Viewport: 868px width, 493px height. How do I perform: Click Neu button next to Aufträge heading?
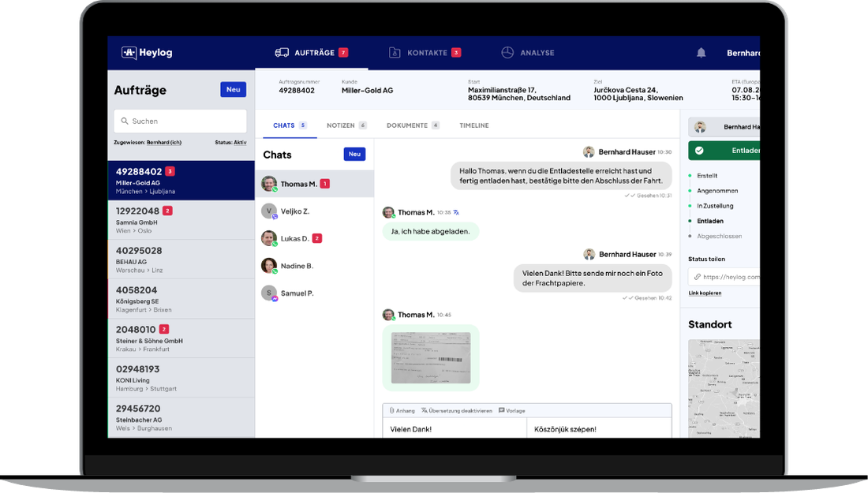coord(233,90)
